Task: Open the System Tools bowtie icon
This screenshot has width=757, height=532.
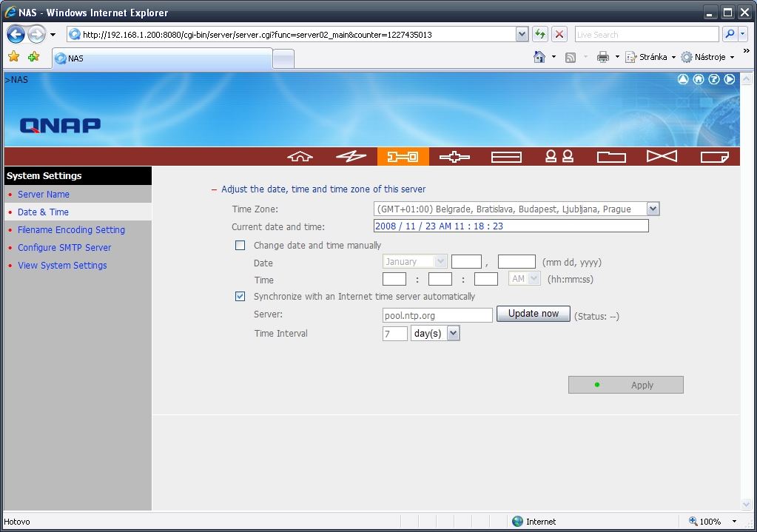Action: click(x=662, y=156)
